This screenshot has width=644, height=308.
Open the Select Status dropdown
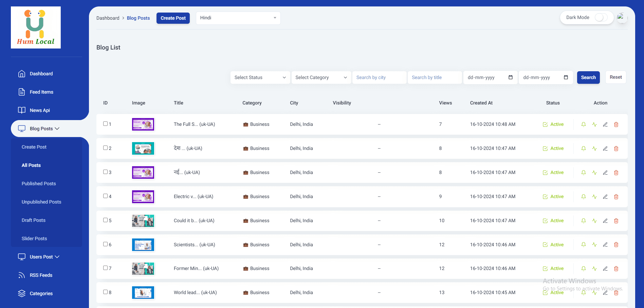click(260, 77)
